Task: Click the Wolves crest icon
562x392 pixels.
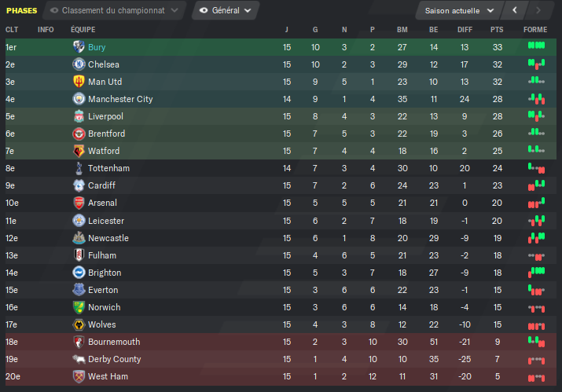Action: click(79, 324)
